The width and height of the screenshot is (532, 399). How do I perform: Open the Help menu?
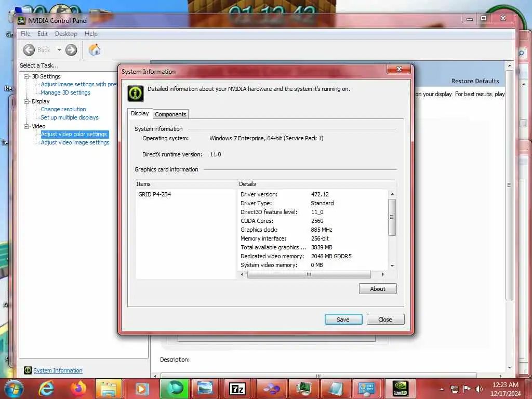(x=91, y=34)
